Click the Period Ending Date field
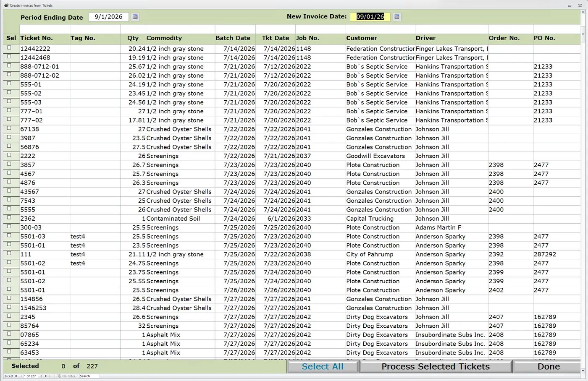 (108, 17)
